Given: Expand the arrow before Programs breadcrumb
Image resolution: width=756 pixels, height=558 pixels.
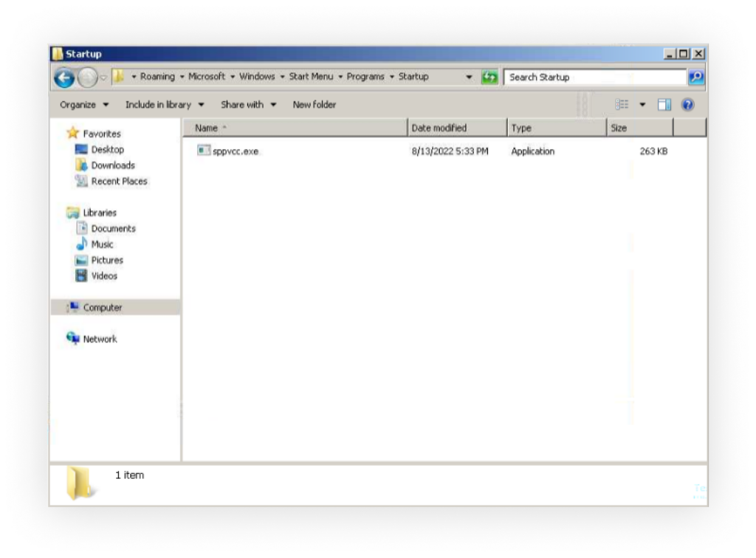Looking at the screenshot, I should (340, 77).
